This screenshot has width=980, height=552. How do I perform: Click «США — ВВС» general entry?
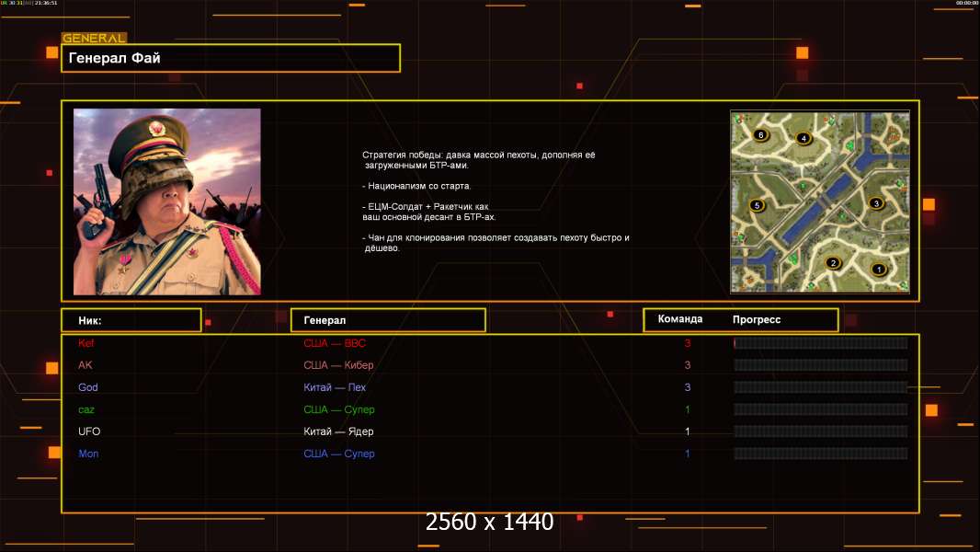335,343
